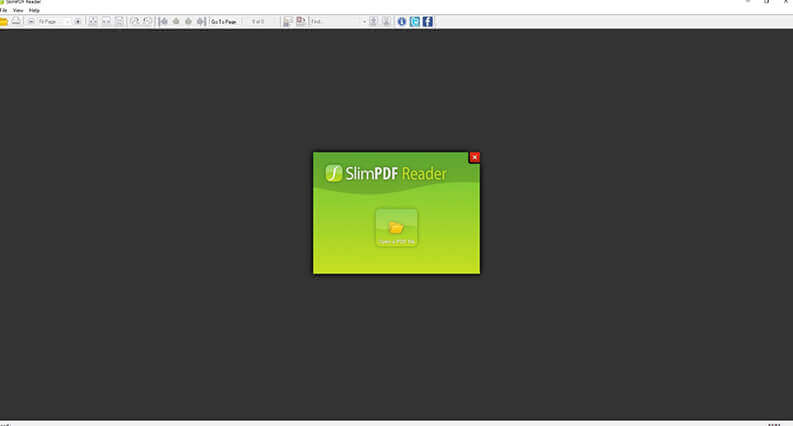
Task: Expand the Find field dropdown arrow
Action: click(364, 22)
